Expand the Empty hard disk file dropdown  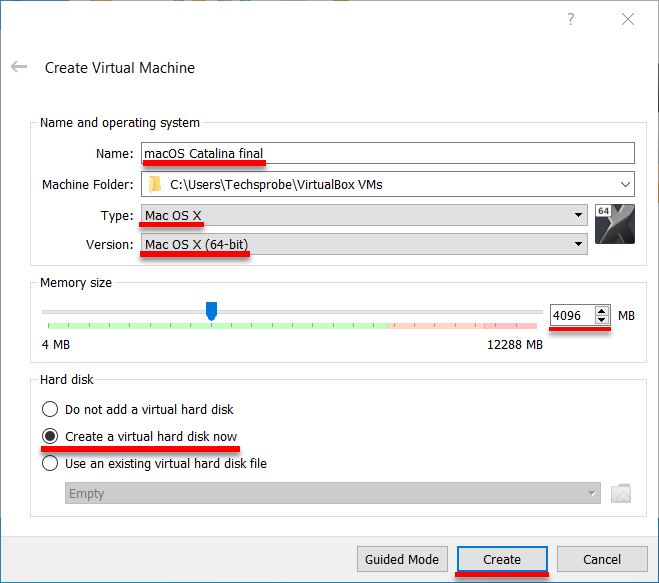tap(332, 493)
